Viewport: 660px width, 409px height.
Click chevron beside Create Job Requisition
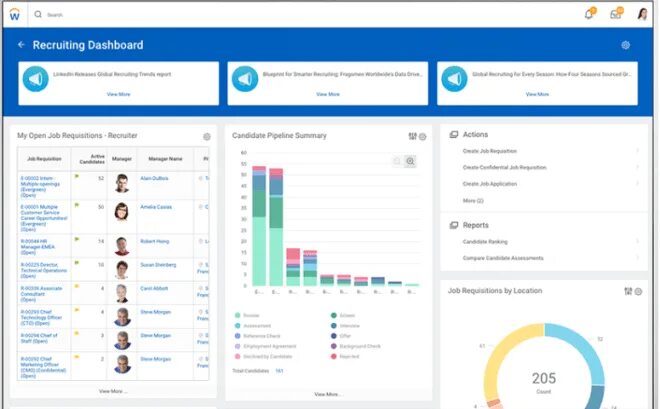pos(638,151)
